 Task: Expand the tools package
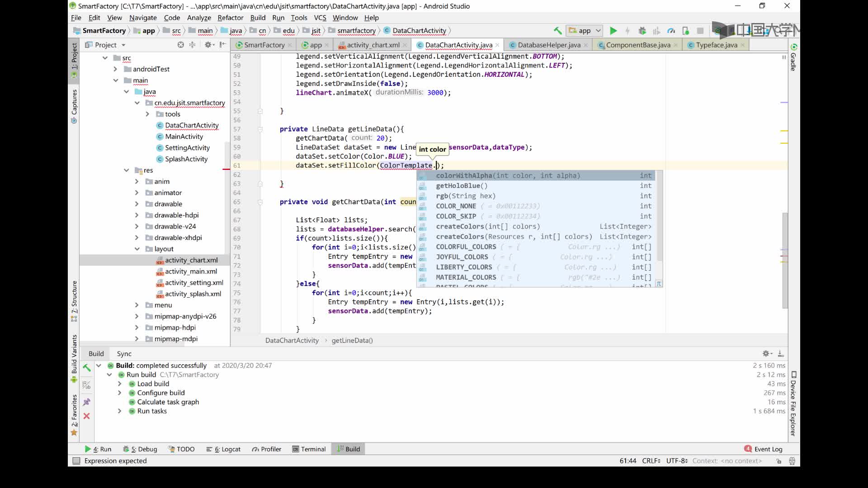pos(147,114)
